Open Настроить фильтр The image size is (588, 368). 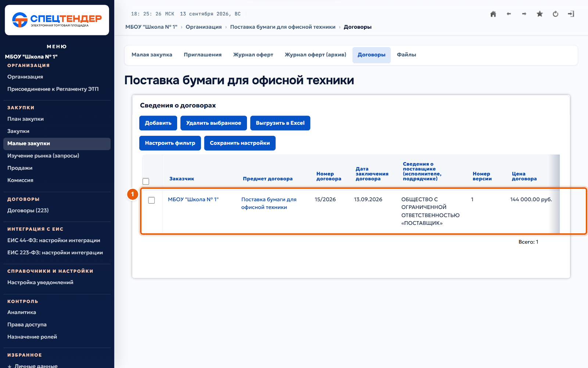[170, 143]
